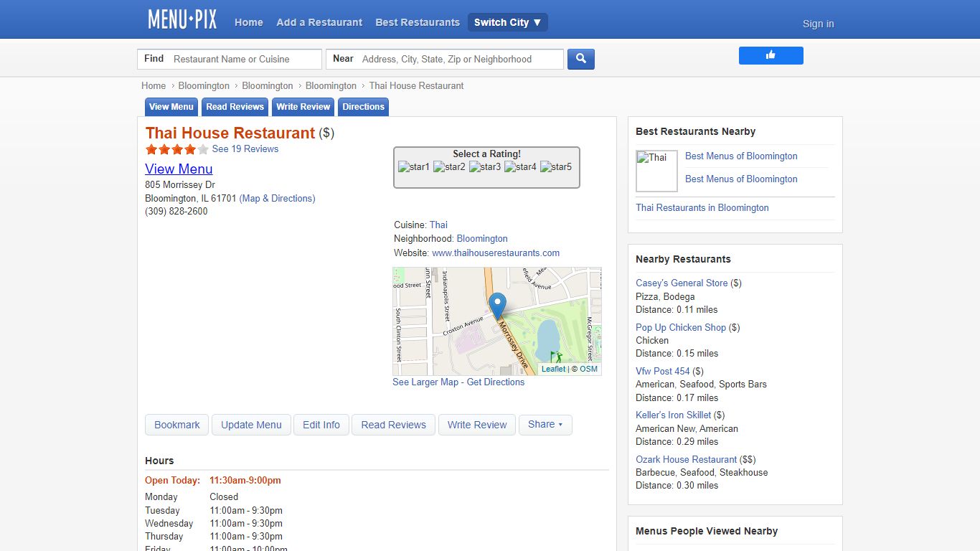This screenshot has width=980, height=551.
Task: Open Ozark House Restaurant listing
Action: point(686,460)
